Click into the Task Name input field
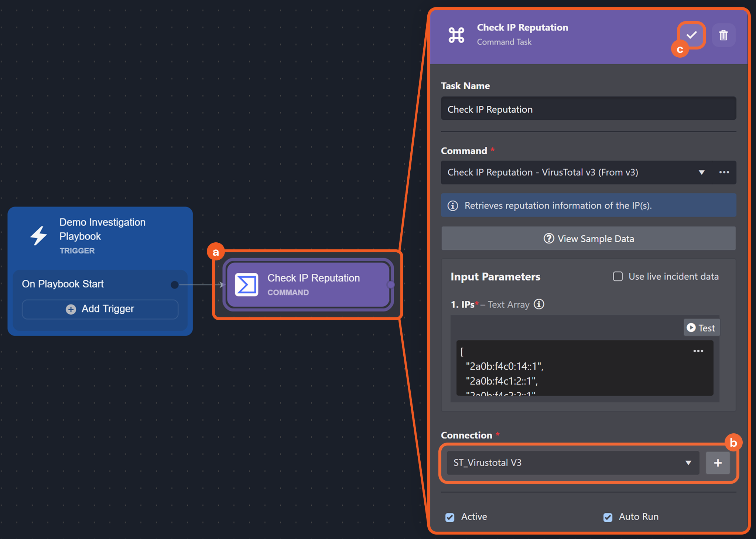Screen dimensions: 756x539 tap(588, 109)
